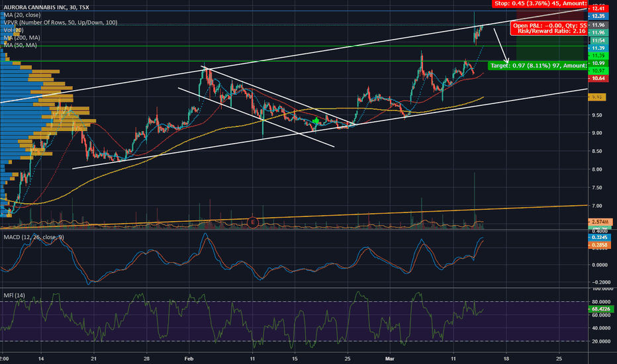The image size is (617, 364).
Task: Click the MA (200, MA) indicator label
Action: click(22, 37)
